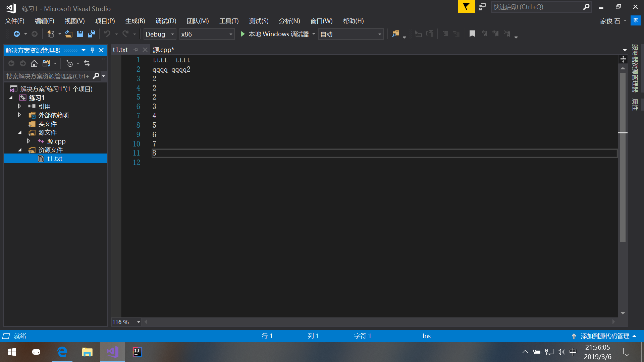The width and height of the screenshot is (644, 362).
Task: Toggle pin on Solution Explorer panel
Action: [x=92, y=50]
